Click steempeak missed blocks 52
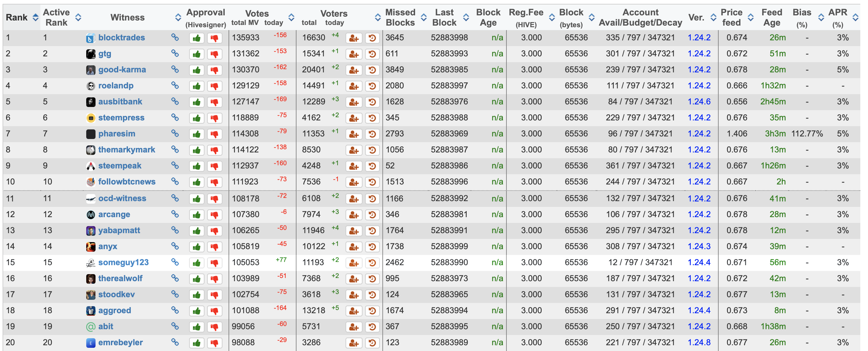Screen dimensions: 868x351 coord(390,166)
